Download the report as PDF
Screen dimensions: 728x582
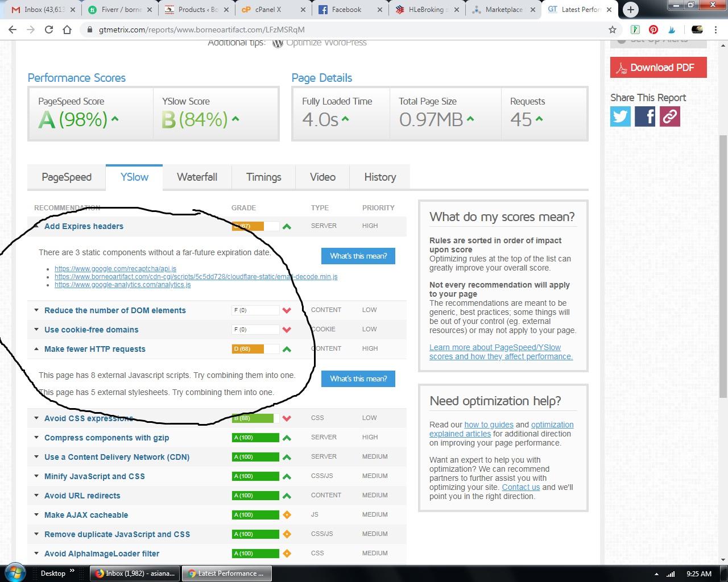pyautogui.click(x=658, y=68)
